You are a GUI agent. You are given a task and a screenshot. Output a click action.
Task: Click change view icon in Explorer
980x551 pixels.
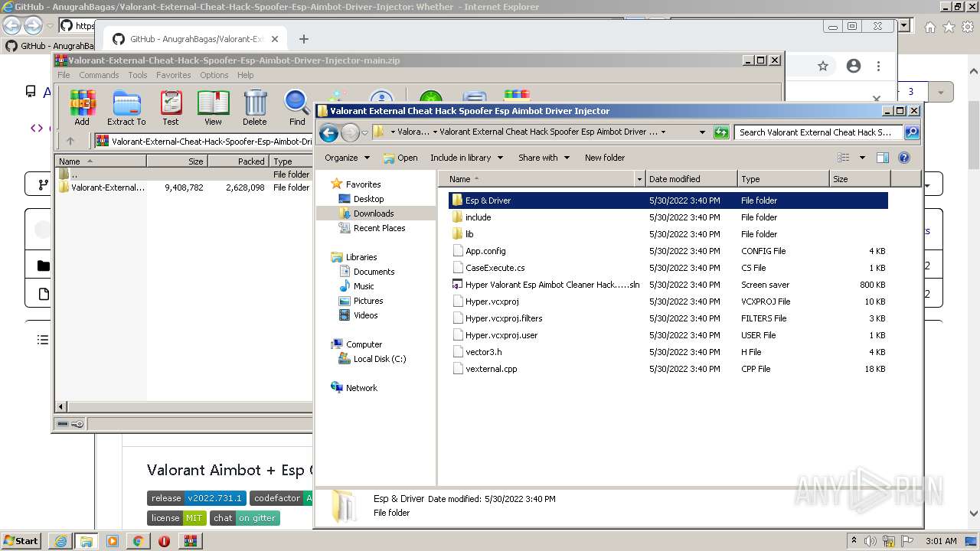843,158
